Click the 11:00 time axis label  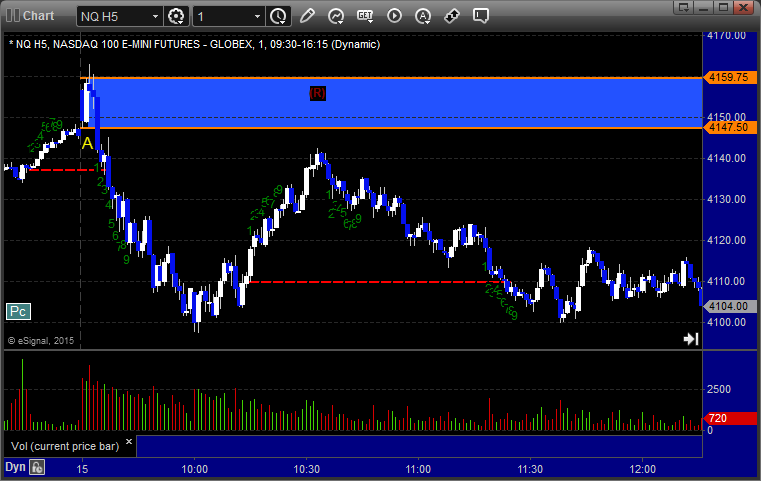[x=418, y=469]
